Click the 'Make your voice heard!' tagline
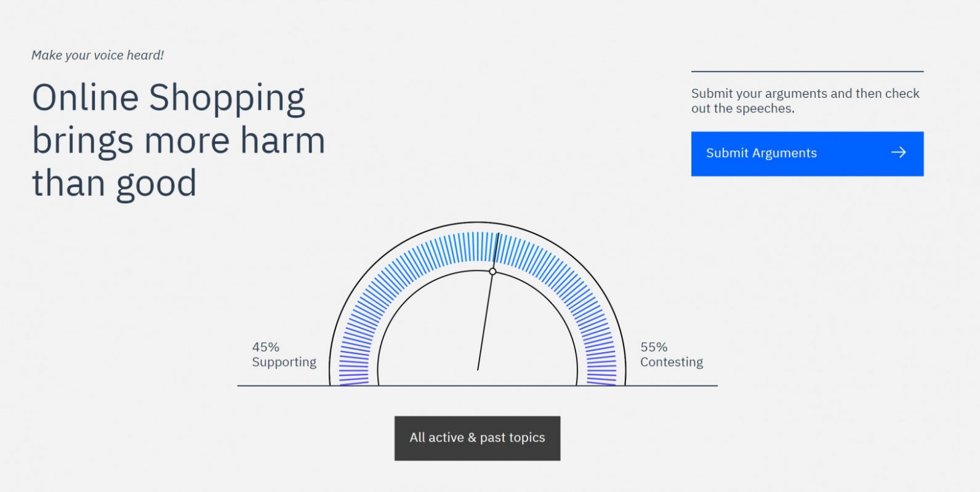980x492 pixels. (97, 55)
